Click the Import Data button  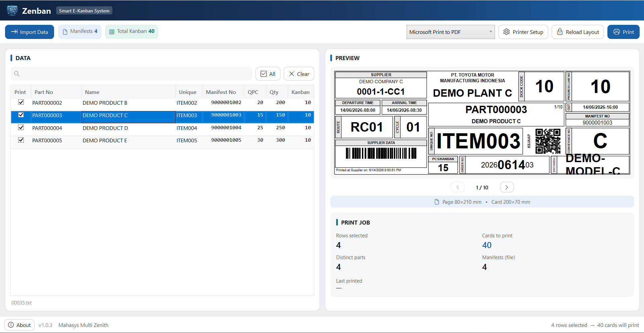[30, 32]
